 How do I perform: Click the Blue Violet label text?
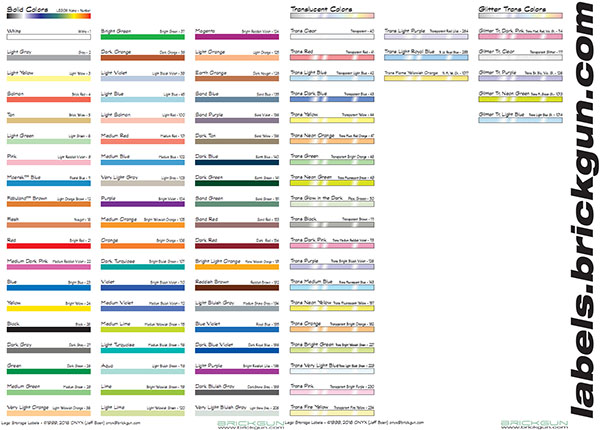click(x=207, y=324)
